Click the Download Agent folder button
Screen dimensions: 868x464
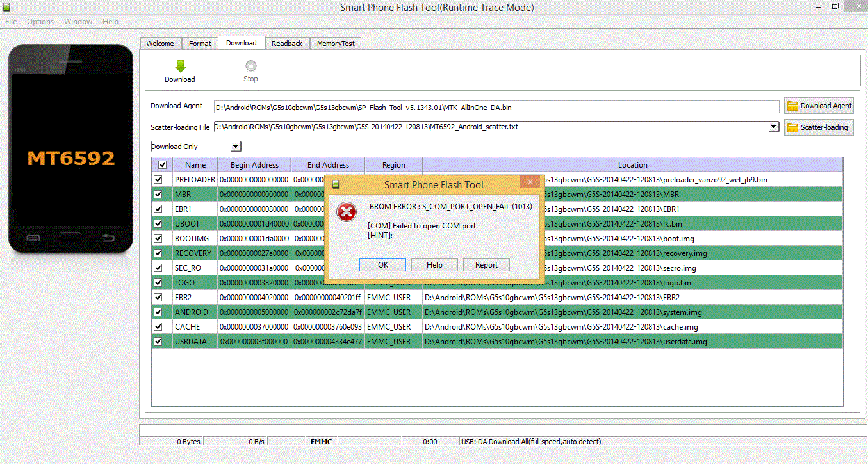pos(819,106)
